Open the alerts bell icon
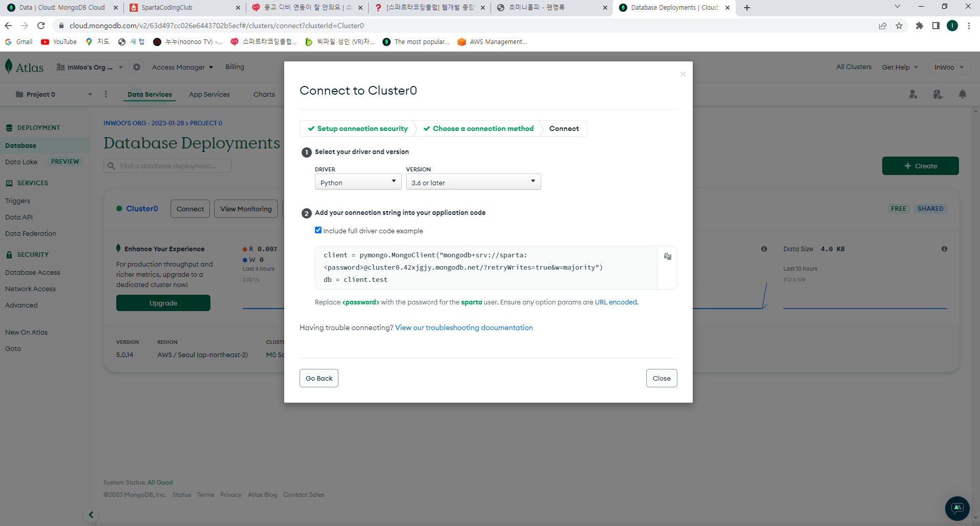Image resolution: width=980 pixels, height=526 pixels. pos(963,94)
